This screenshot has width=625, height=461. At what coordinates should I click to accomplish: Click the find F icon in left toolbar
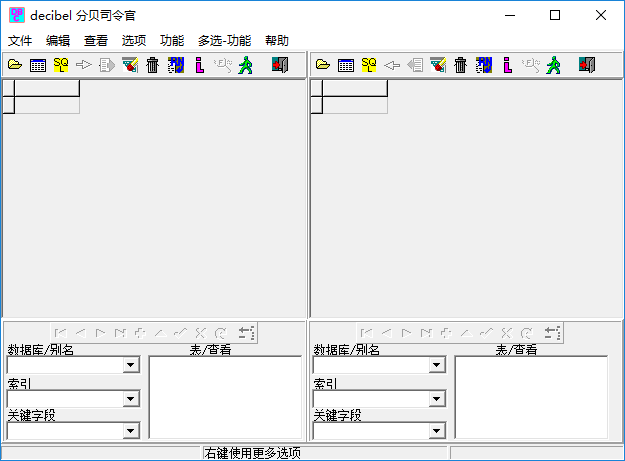pos(222,65)
